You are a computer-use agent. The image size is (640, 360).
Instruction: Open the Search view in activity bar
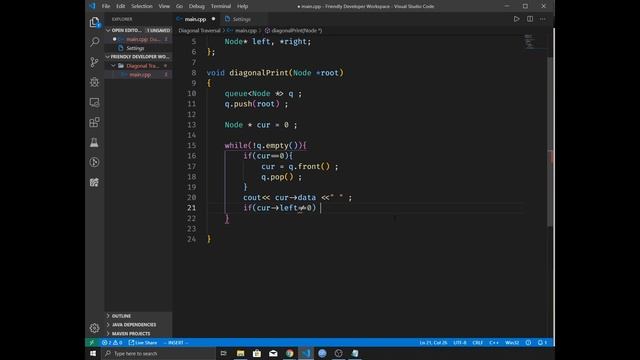tap(94, 42)
